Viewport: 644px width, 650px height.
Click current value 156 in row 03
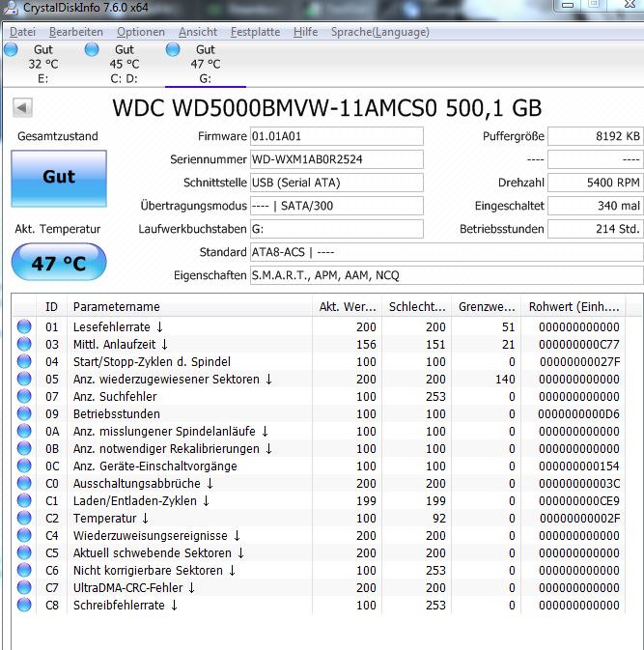(366, 345)
